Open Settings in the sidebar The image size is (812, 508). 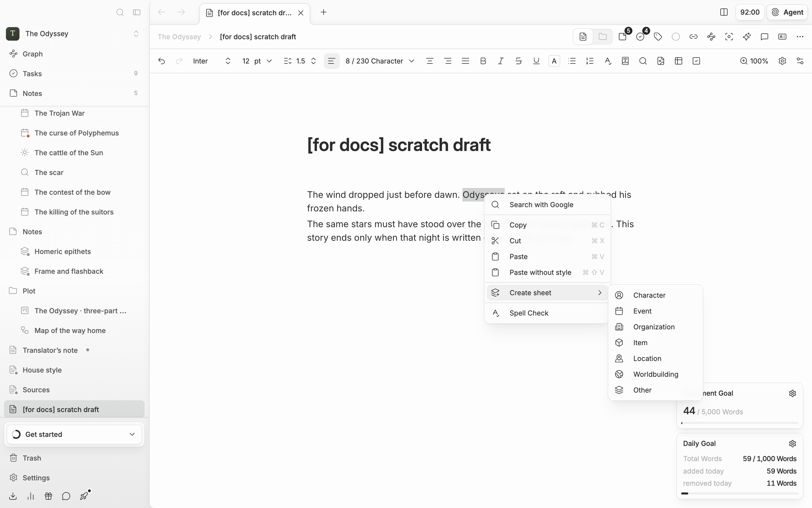pos(74,478)
